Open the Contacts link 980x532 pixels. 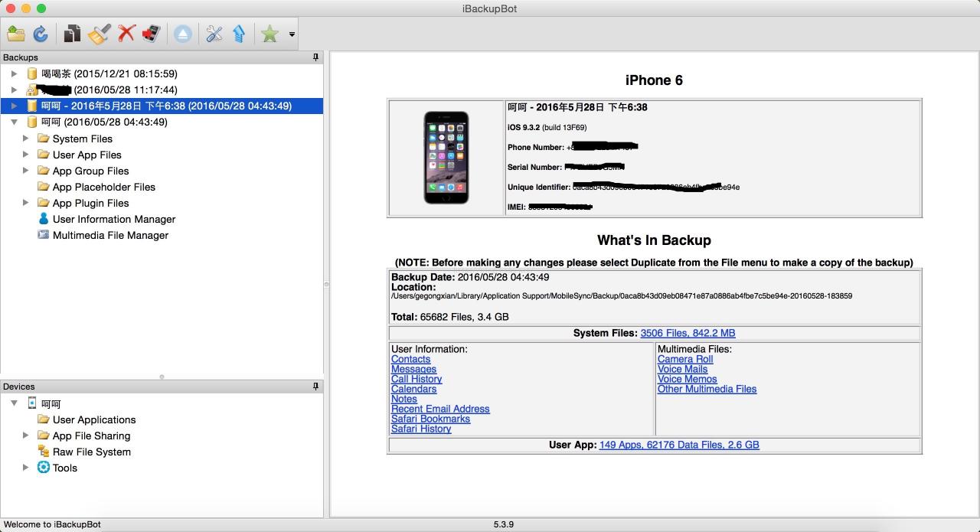[410, 359]
